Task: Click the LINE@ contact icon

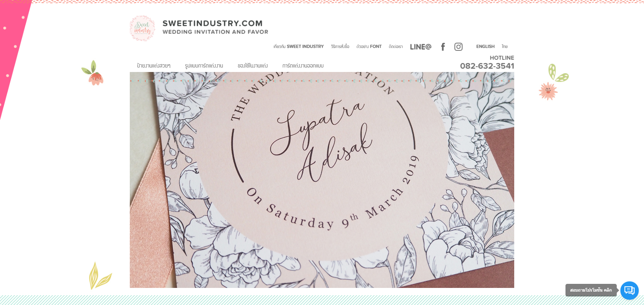Action: (x=421, y=47)
